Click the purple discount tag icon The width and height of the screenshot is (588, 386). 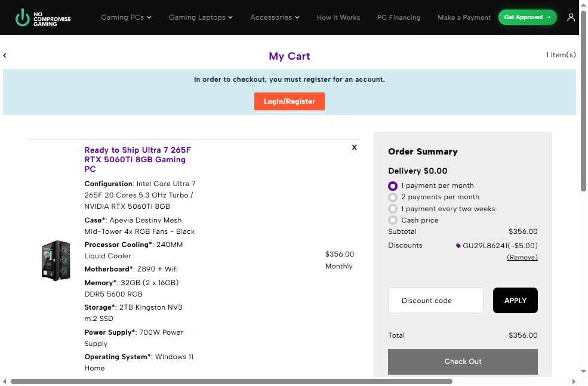458,246
